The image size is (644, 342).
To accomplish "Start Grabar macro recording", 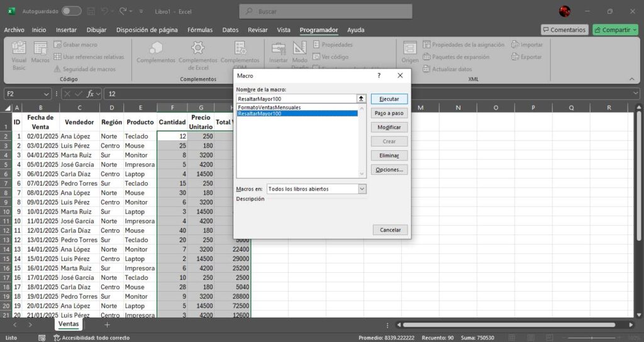I will point(75,45).
